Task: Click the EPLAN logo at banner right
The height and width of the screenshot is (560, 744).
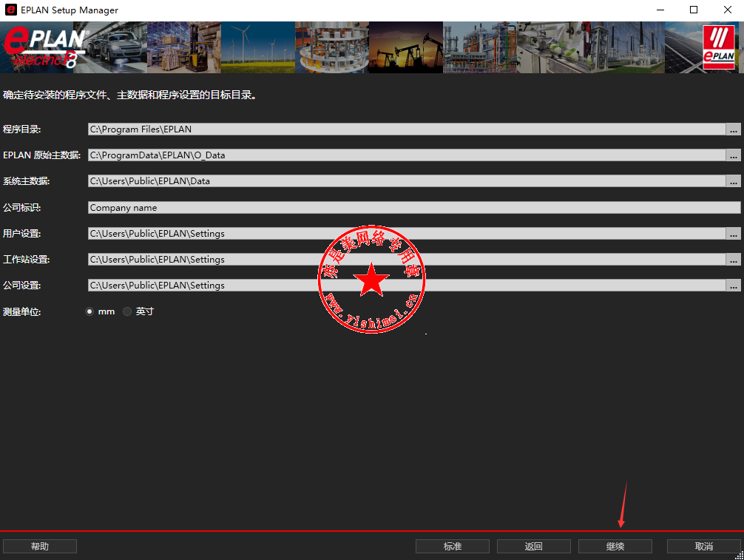Action: click(x=718, y=47)
